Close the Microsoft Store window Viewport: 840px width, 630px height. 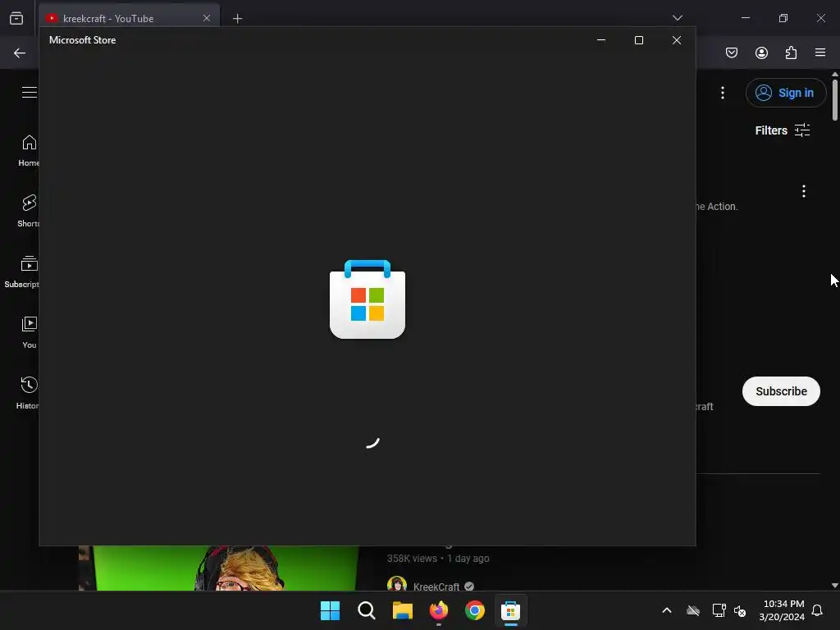tap(677, 40)
